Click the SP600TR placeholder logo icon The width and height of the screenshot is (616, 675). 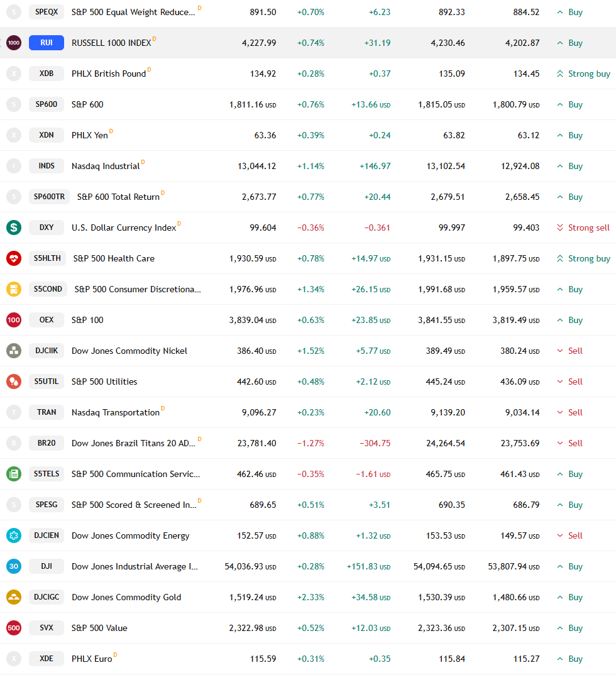pyautogui.click(x=14, y=197)
